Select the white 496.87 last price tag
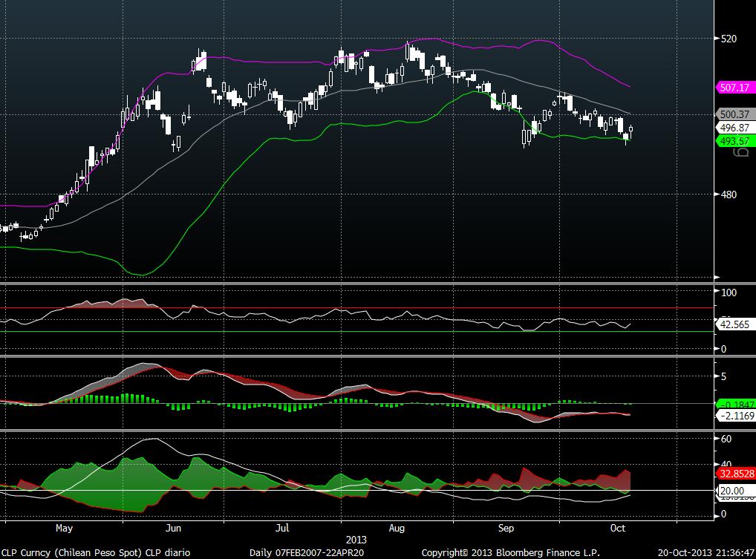 [735, 128]
